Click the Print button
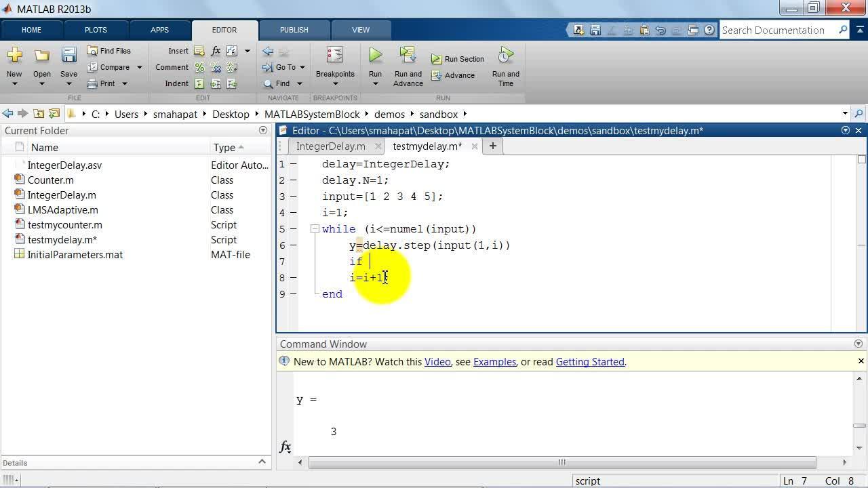Screen dimensions: 868x488 click(101, 83)
